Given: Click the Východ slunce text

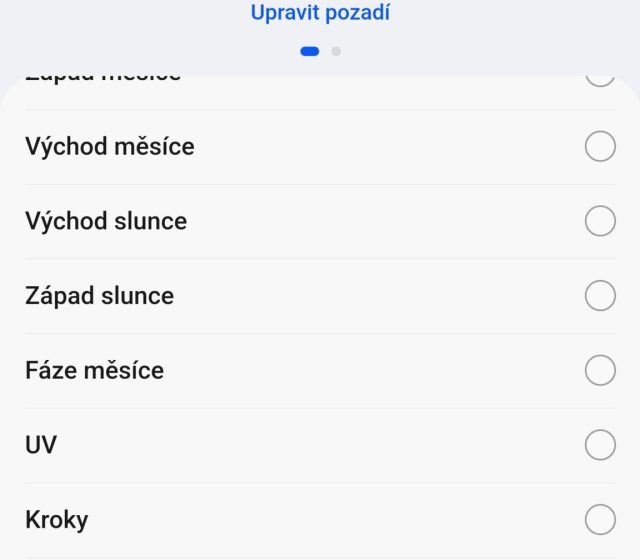Looking at the screenshot, I should tap(106, 221).
